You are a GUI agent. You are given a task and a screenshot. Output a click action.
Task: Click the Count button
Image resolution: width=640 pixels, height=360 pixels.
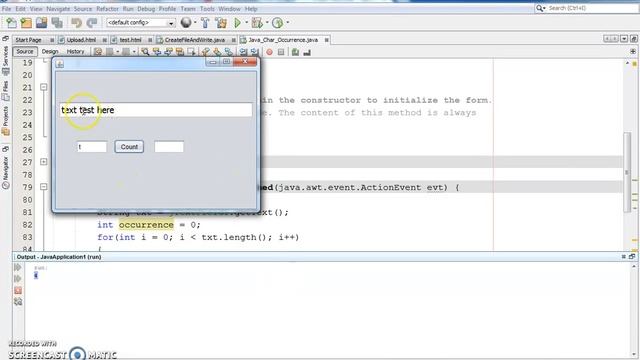pyautogui.click(x=129, y=147)
